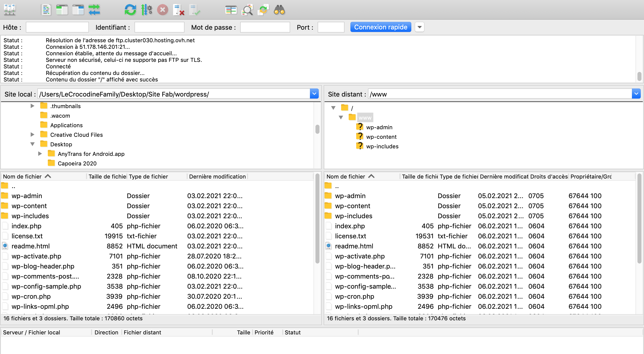Viewport: 644px width, 354px height.
Task: Collapse the Desktop folder in tree
Action: 32,144
